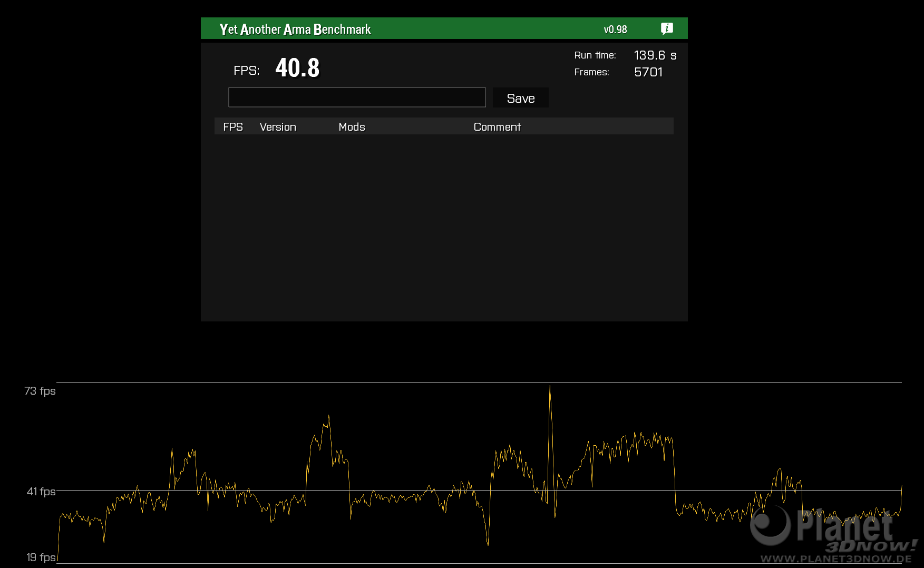The image size is (924, 568).
Task: Click the 41 fps graph axis label
Action: (x=41, y=492)
